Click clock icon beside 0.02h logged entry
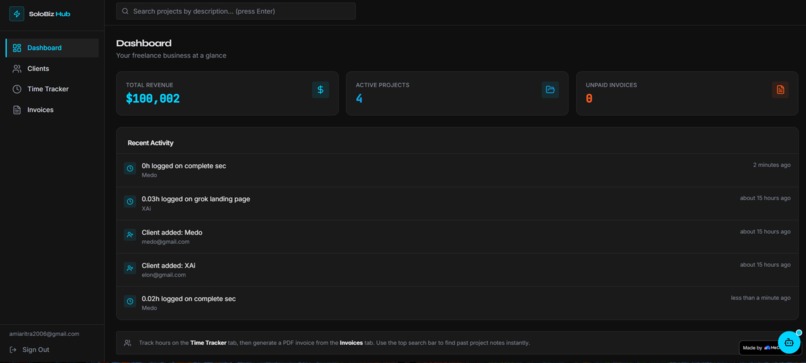The width and height of the screenshot is (806, 363). (130, 301)
